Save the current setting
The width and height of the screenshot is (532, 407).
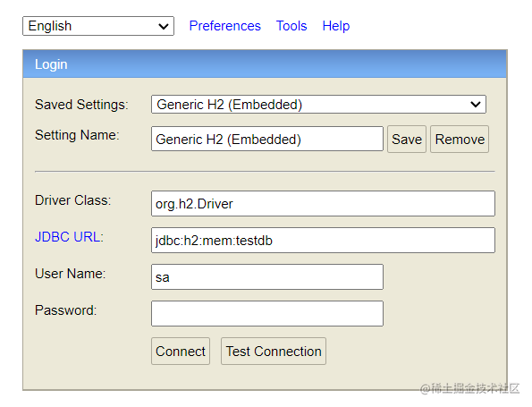pos(407,139)
